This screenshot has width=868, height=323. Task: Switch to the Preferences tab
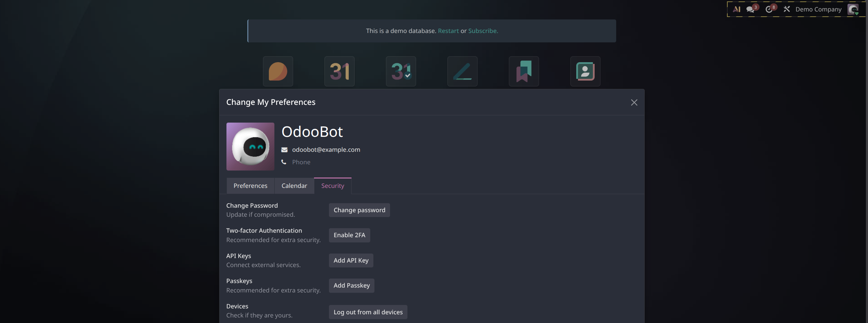coord(250,186)
